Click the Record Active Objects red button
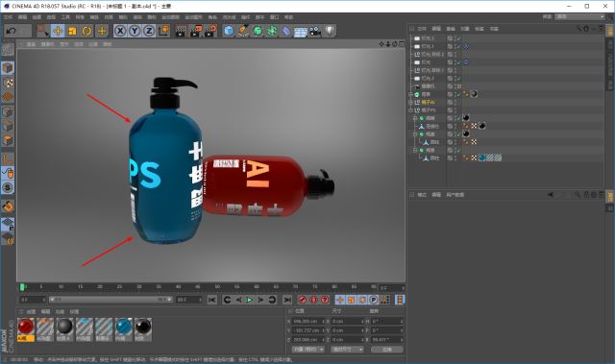 [x=303, y=300]
